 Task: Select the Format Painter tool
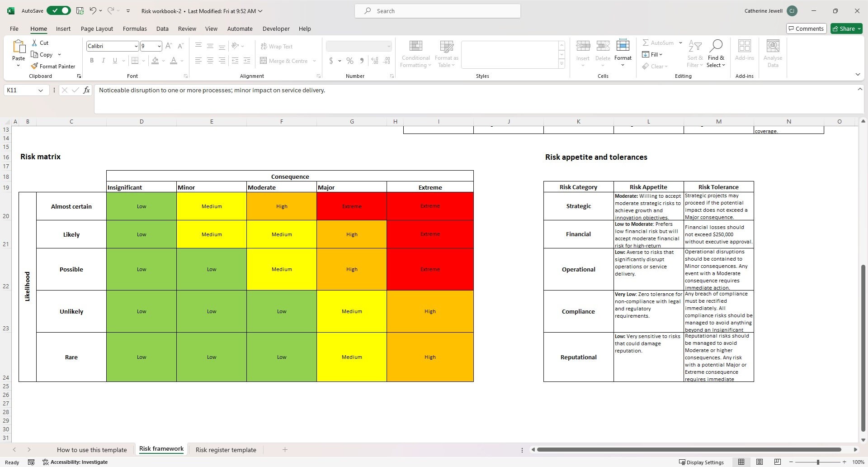pyautogui.click(x=53, y=66)
